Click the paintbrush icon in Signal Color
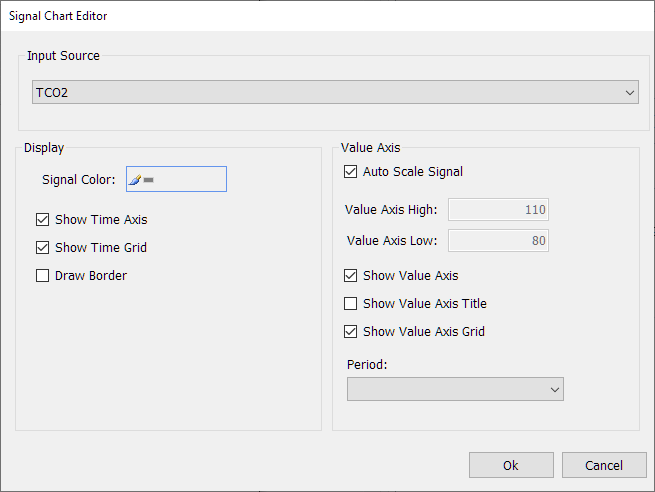Viewport: 655px width, 492px height. (135, 180)
